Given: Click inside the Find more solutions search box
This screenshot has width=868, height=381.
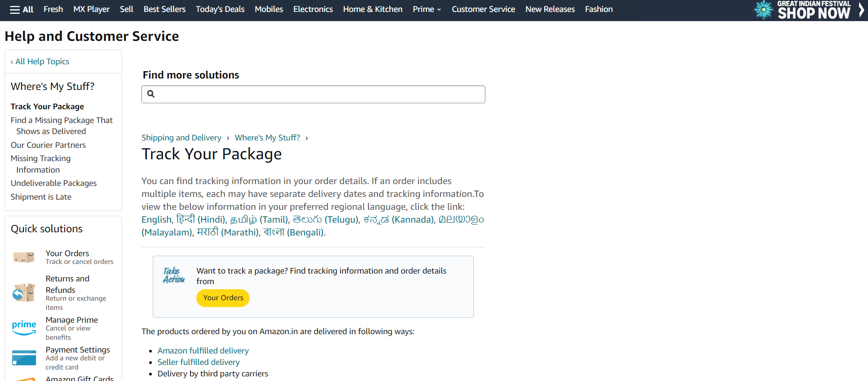Looking at the screenshot, I should coord(313,94).
